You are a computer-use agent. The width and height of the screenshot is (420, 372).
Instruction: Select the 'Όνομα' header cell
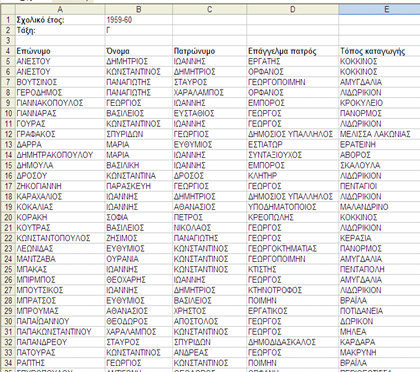139,51
